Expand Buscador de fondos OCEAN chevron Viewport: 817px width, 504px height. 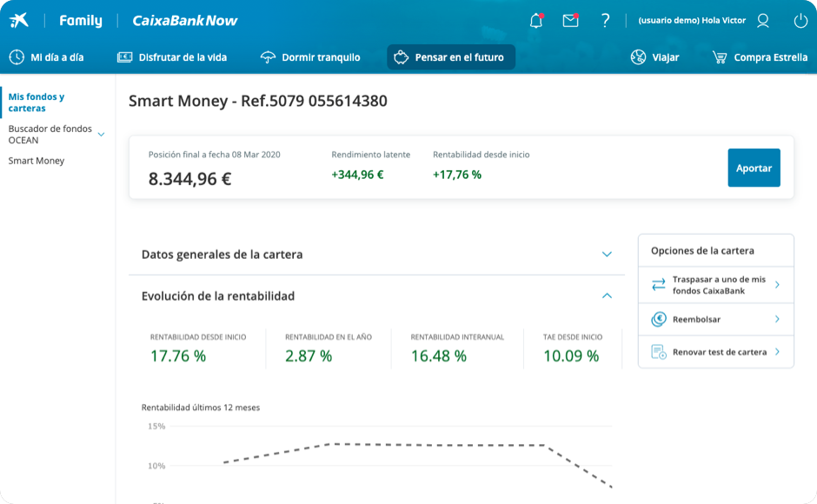coord(101,135)
